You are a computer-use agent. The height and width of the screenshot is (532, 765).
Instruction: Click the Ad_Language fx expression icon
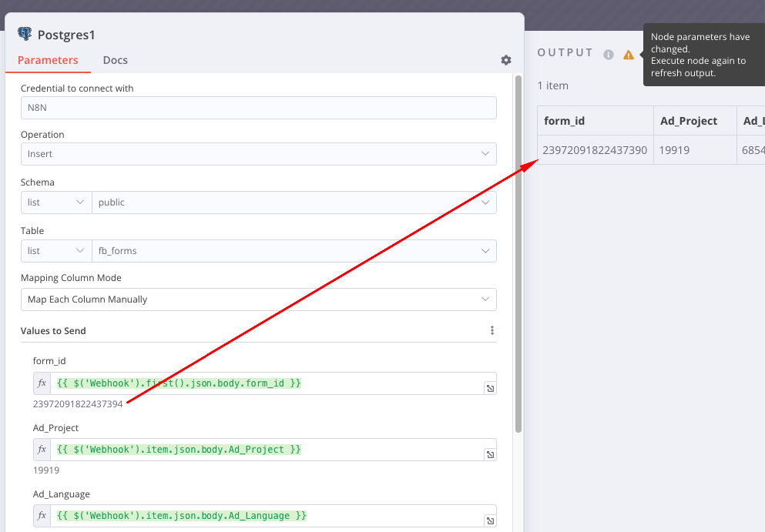42,516
